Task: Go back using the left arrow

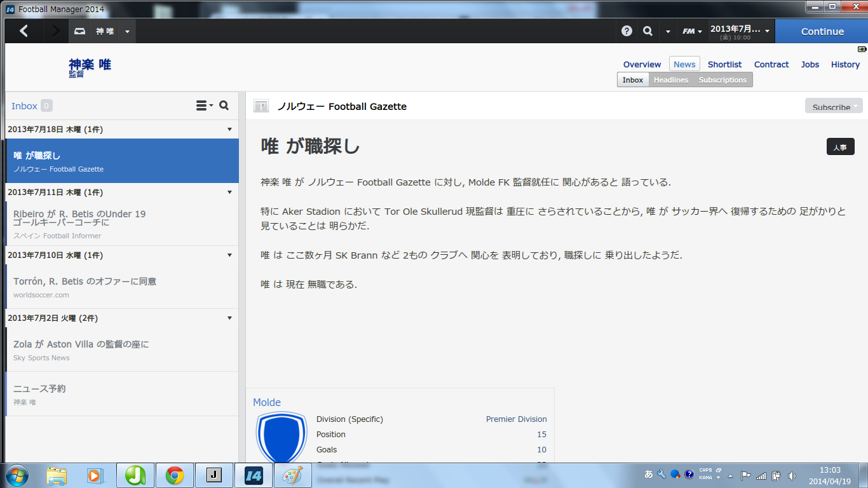Action: click(24, 31)
